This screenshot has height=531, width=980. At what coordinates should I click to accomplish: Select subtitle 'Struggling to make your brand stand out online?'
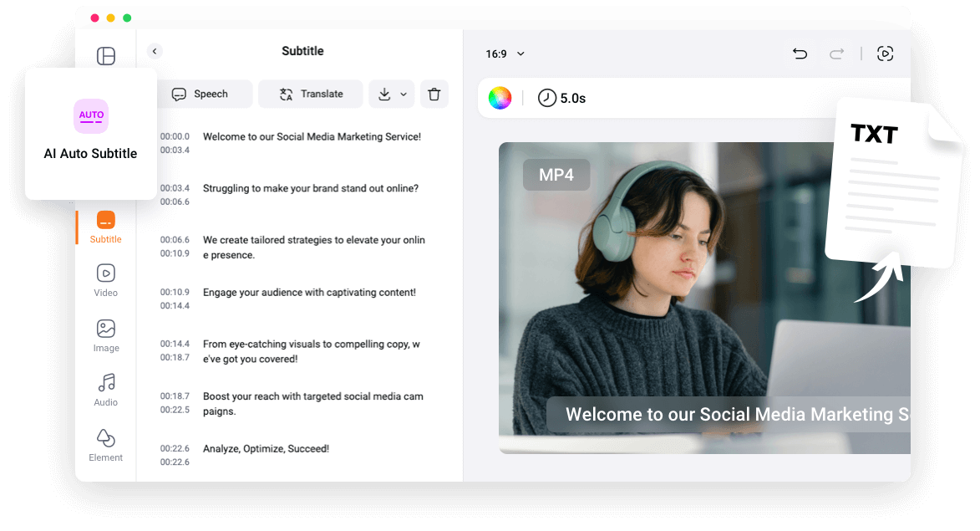point(311,188)
